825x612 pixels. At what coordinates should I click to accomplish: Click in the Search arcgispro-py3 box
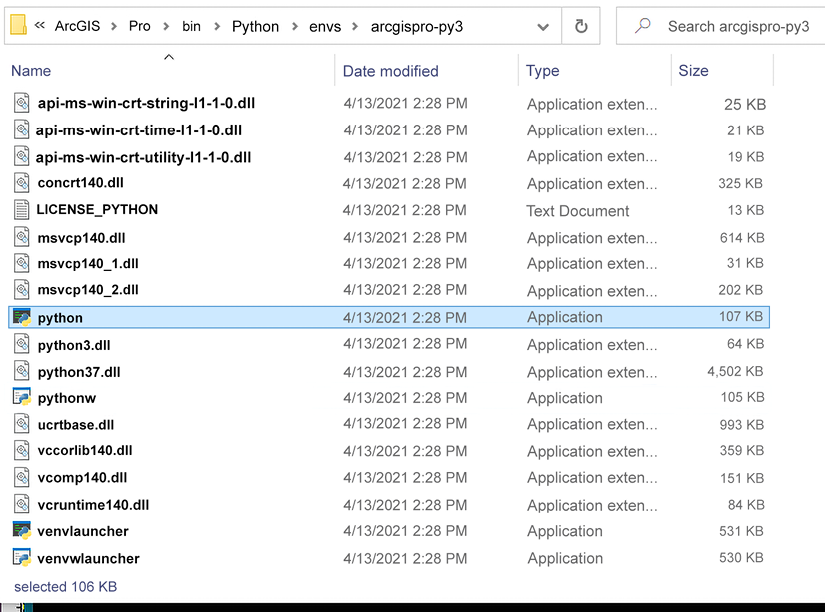pos(720,26)
